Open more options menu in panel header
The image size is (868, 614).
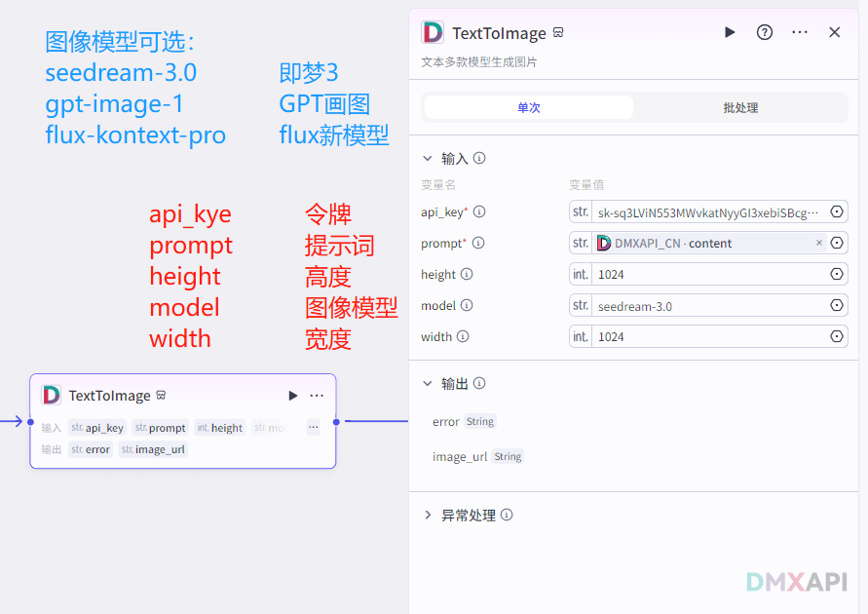(800, 32)
